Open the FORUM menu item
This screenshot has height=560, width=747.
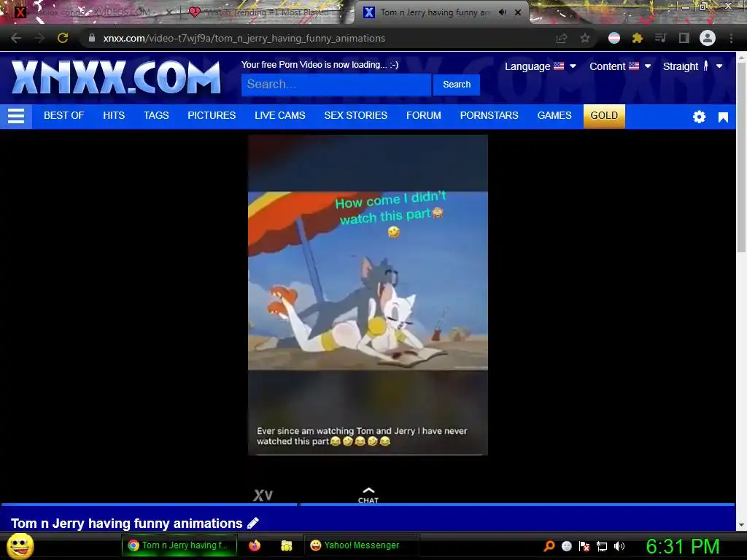[x=424, y=116]
